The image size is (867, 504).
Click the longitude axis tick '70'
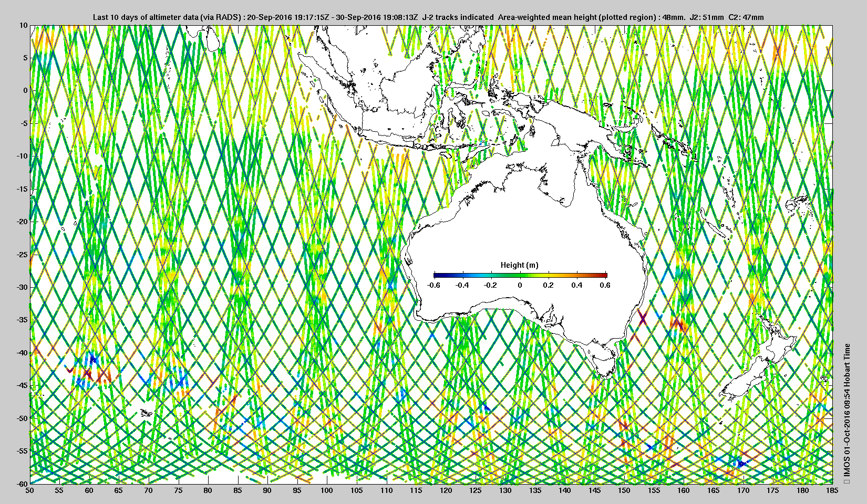149,490
